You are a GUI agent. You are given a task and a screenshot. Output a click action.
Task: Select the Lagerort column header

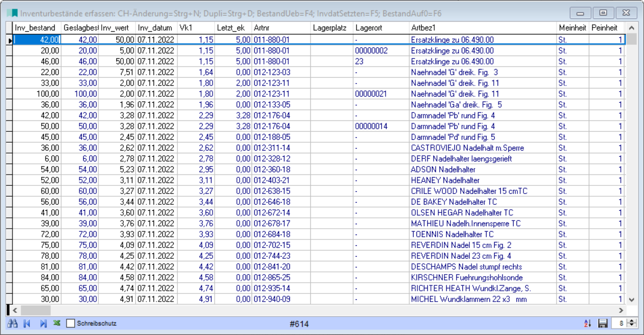coord(381,28)
